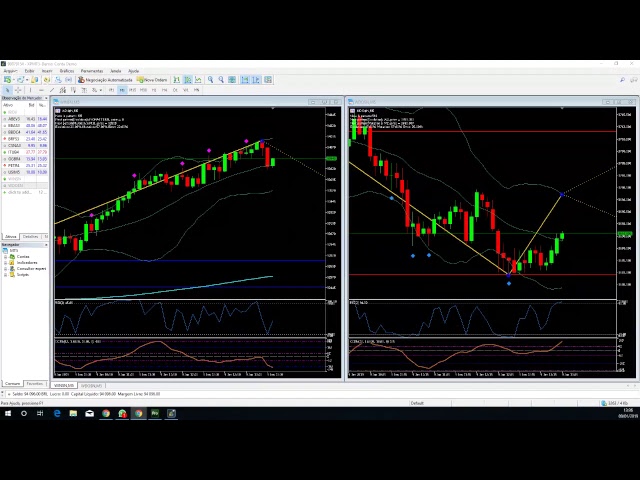This screenshot has width=640, height=480.
Task: Click the Nova Ordem button
Action: click(152, 80)
